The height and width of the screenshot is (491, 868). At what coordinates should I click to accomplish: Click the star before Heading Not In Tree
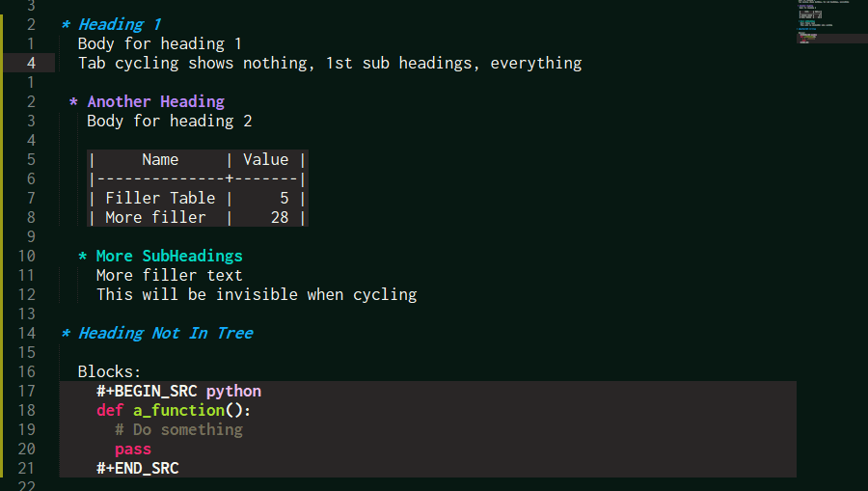[66, 333]
